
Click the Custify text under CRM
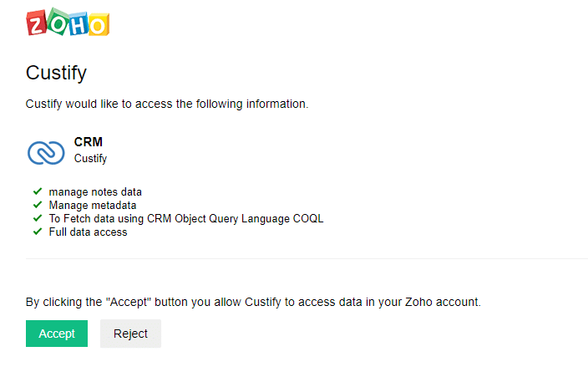(90, 158)
